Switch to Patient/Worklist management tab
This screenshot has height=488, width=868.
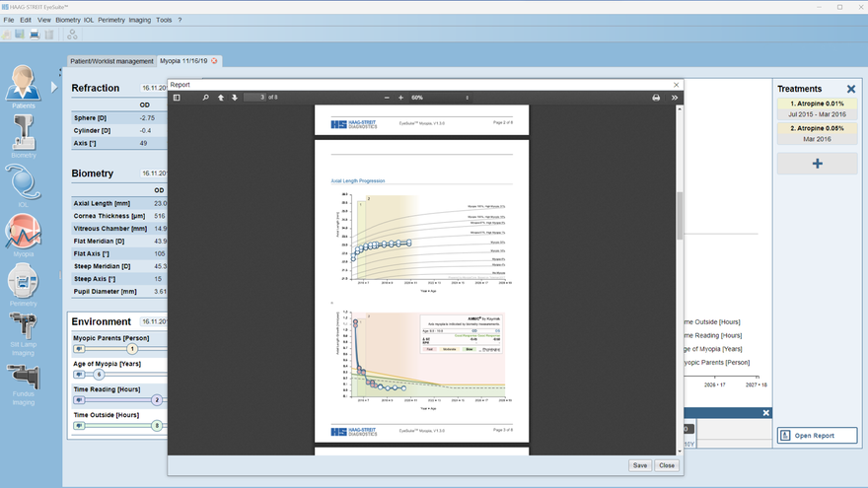pyautogui.click(x=110, y=61)
